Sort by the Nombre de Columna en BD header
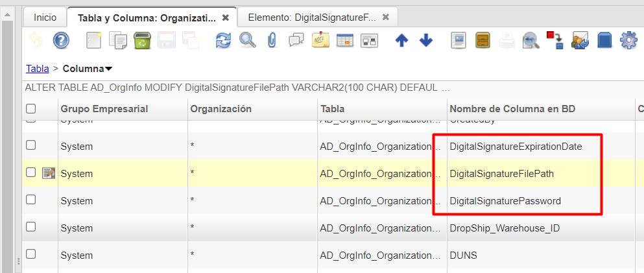Image resolution: width=644 pixels, height=273 pixels. 512,109
